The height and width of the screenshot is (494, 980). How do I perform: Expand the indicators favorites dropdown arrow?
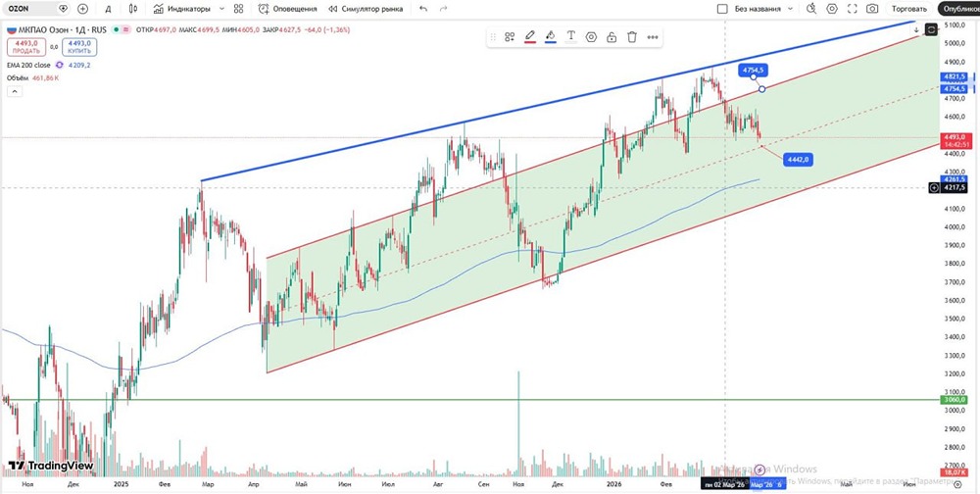point(221,9)
